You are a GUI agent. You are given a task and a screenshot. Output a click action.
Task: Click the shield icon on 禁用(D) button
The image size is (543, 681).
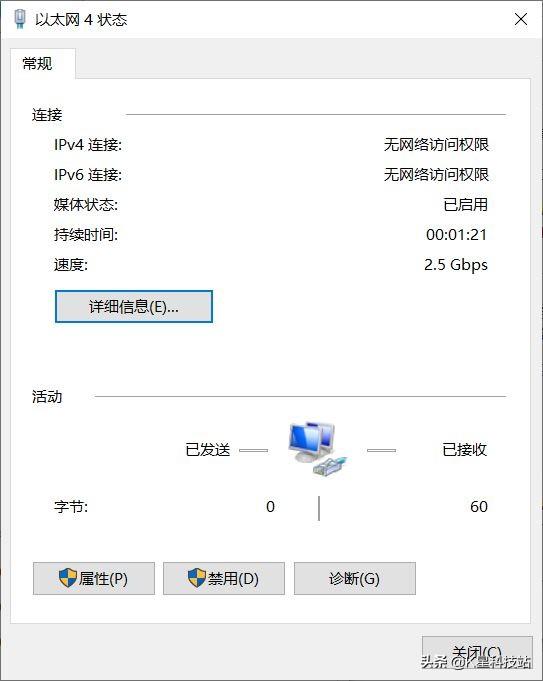197,578
